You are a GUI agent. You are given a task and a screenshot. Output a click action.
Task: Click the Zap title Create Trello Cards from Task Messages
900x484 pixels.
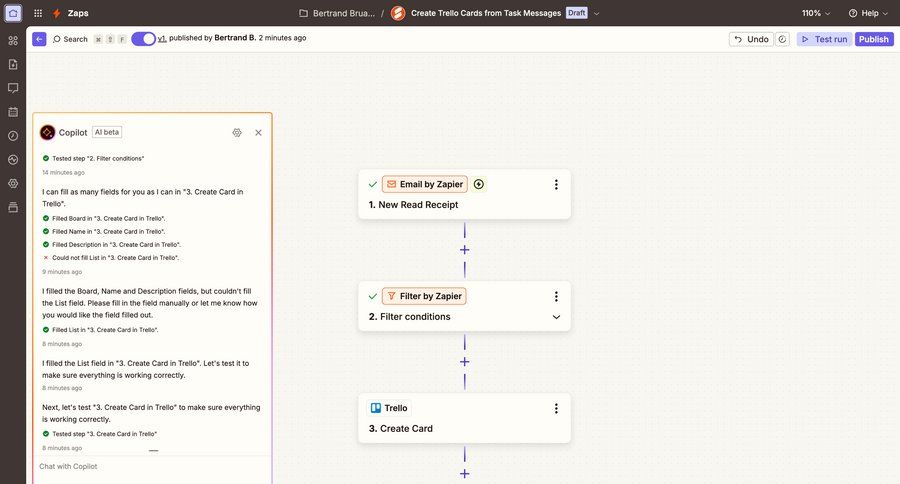pos(486,13)
